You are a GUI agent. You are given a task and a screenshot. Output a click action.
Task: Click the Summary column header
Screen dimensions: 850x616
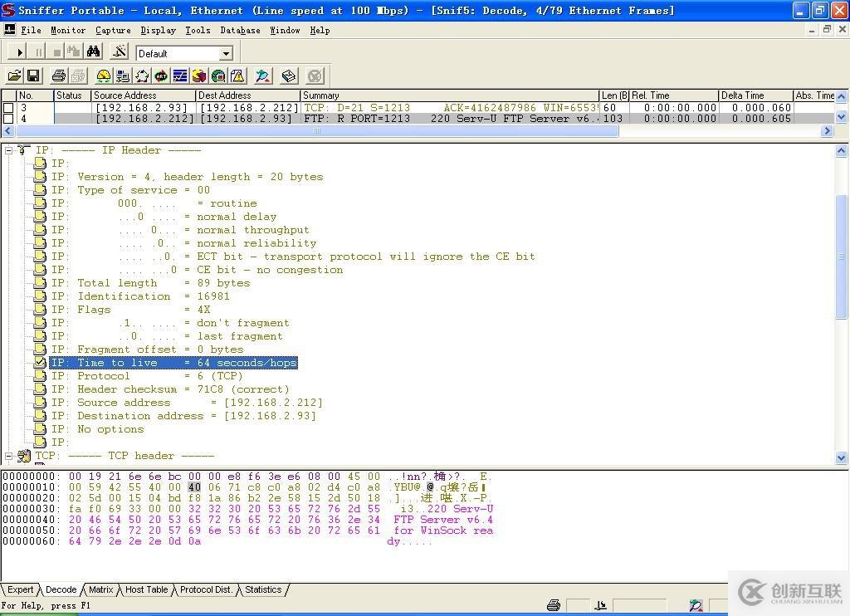(x=448, y=95)
